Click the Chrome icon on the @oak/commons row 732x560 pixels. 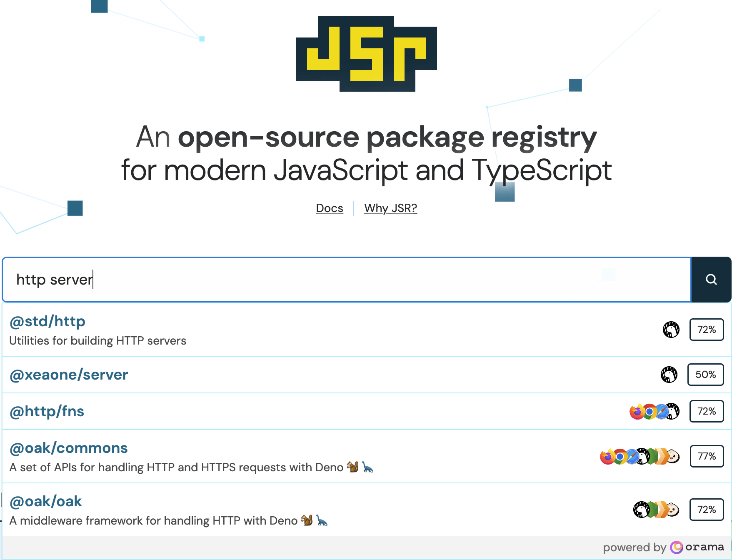[x=621, y=457]
